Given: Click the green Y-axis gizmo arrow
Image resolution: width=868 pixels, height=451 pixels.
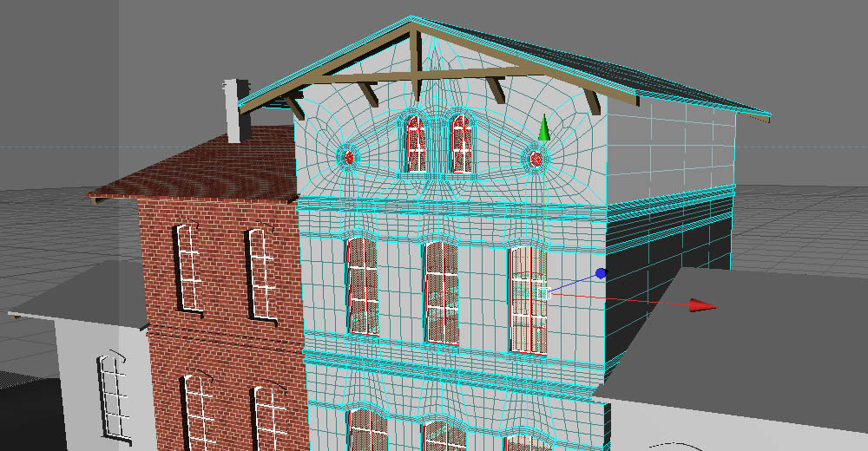Looking at the screenshot, I should [x=544, y=128].
